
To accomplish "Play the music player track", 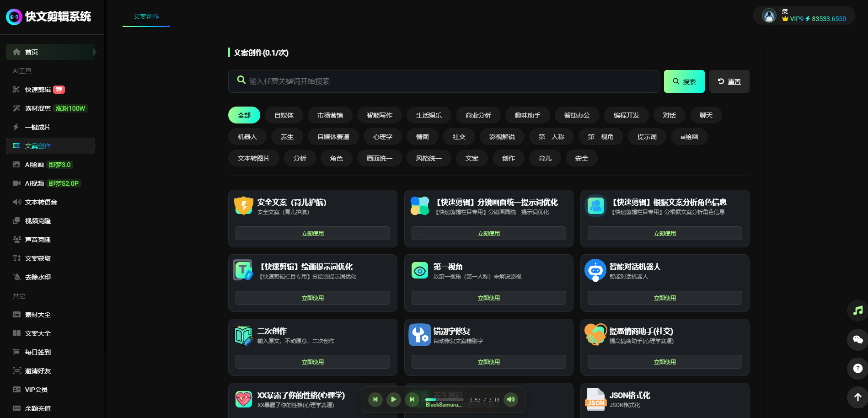I will 393,399.
